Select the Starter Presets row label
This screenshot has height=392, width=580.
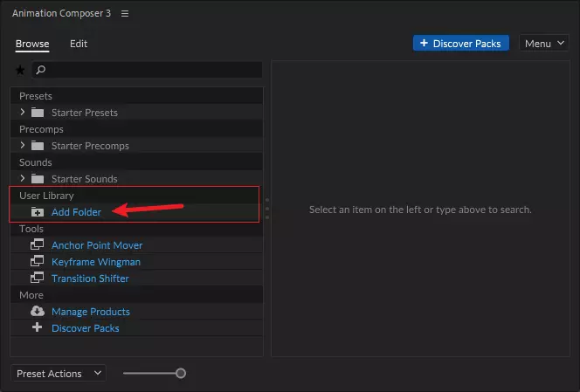tap(85, 113)
